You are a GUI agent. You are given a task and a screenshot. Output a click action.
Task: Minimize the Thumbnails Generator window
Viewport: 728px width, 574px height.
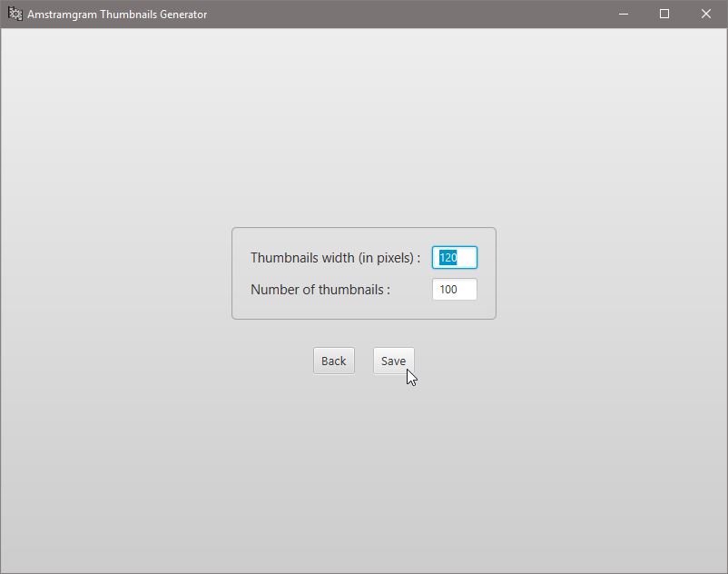pos(624,14)
